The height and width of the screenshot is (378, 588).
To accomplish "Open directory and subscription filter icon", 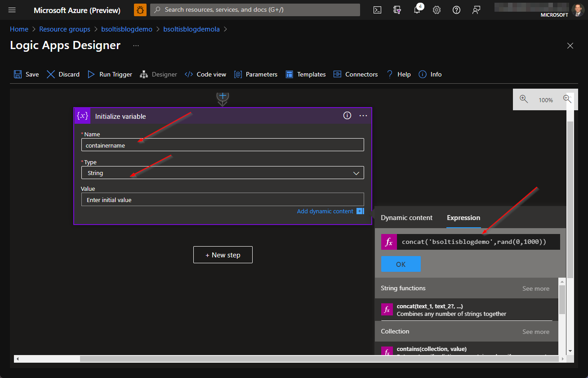I will (397, 10).
